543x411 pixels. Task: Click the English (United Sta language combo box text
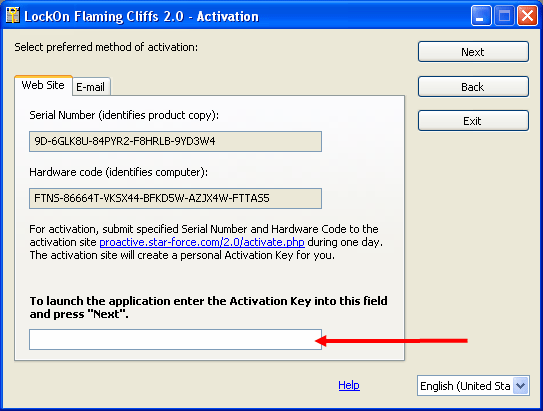[465, 386]
